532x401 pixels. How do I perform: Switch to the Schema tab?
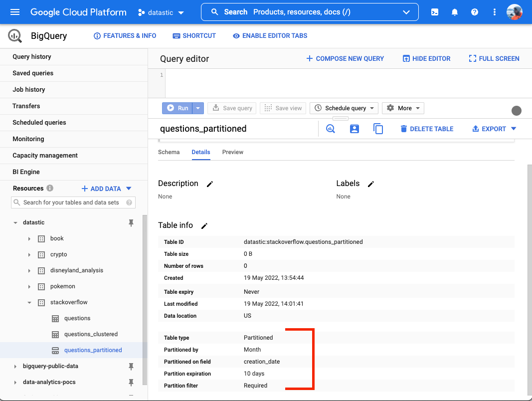click(x=169, y=152)
